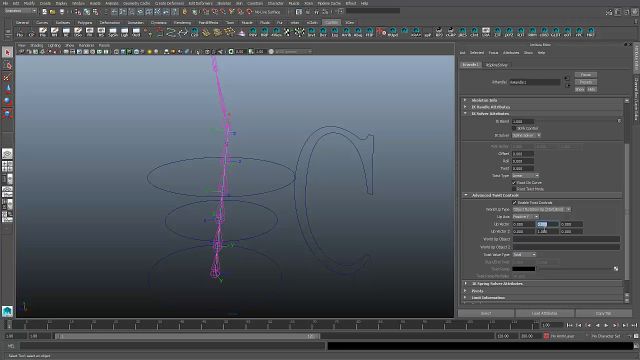Select the arrow Select tool in toolbox
640x360 pixels.
(x=7, y=52)
